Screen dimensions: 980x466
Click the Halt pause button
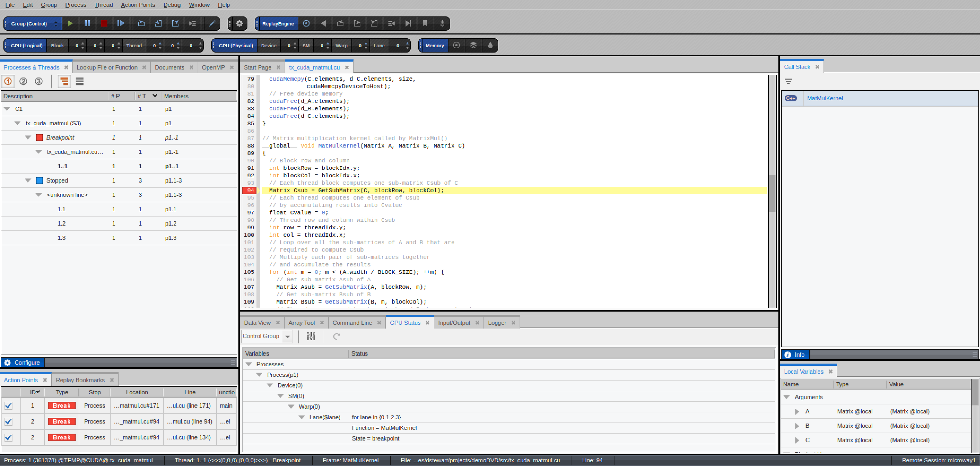(x=87, y=24)
